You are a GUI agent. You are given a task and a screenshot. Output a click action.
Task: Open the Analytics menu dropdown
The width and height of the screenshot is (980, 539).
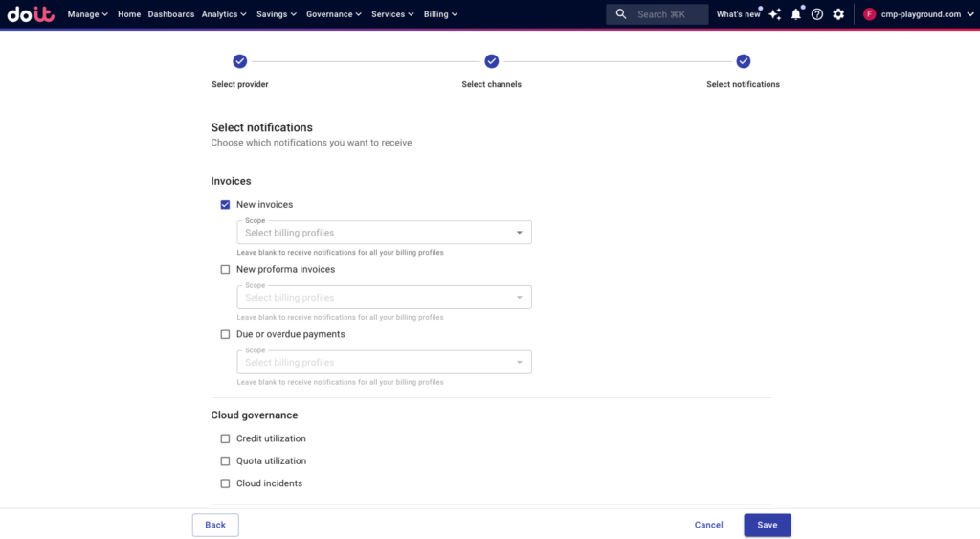point(224,14)
